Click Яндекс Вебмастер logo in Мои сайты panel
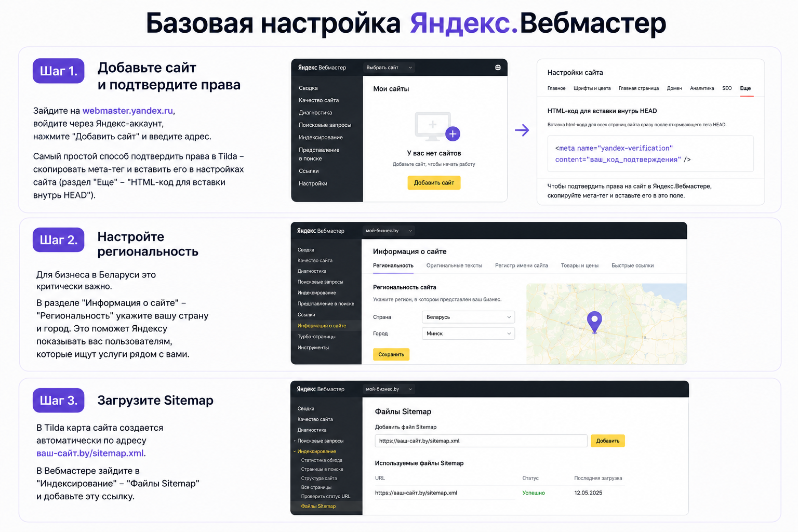The height and width of the screenshot is (532, 798). [322, 68]
